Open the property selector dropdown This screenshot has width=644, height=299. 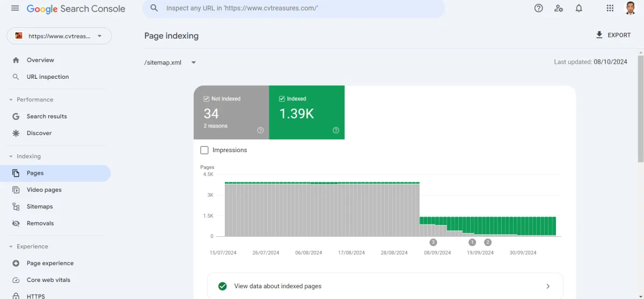point(59,36)
